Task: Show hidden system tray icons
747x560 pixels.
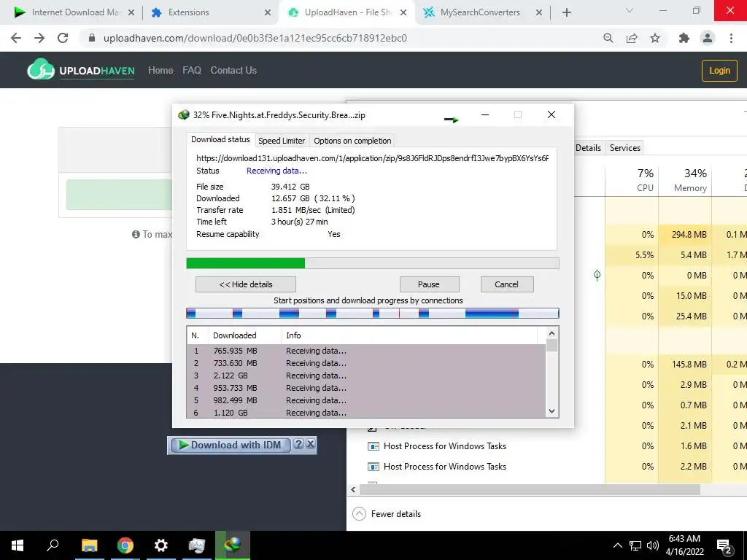Action: tap(617, 545)
